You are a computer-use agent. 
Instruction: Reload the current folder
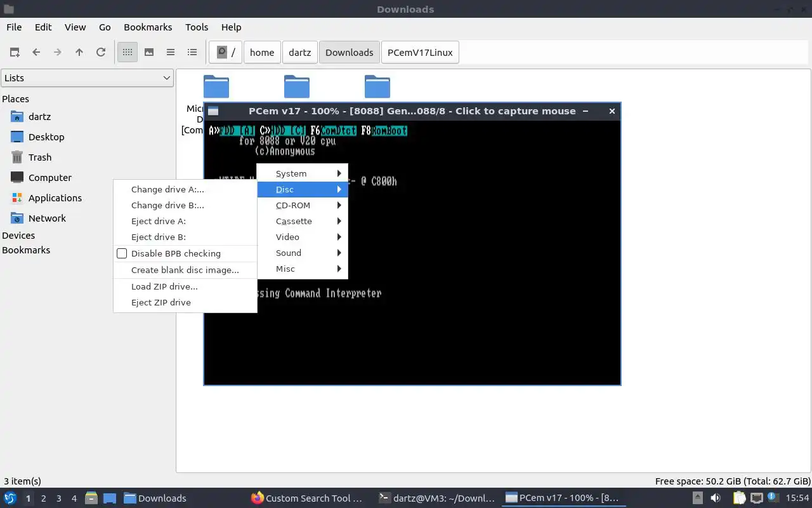click(101, 52)
